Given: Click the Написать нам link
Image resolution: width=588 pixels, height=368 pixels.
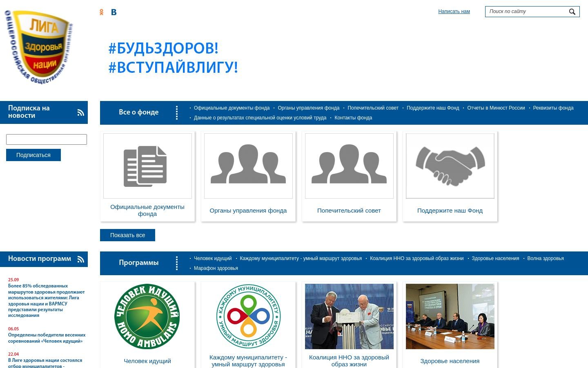Looking at the screenshot, I should 454,11.
